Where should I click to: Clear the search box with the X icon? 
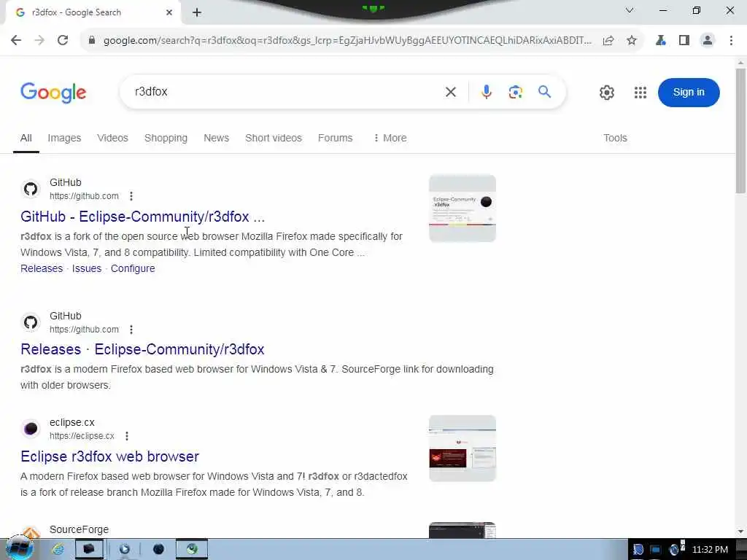(x=451, y=92)
